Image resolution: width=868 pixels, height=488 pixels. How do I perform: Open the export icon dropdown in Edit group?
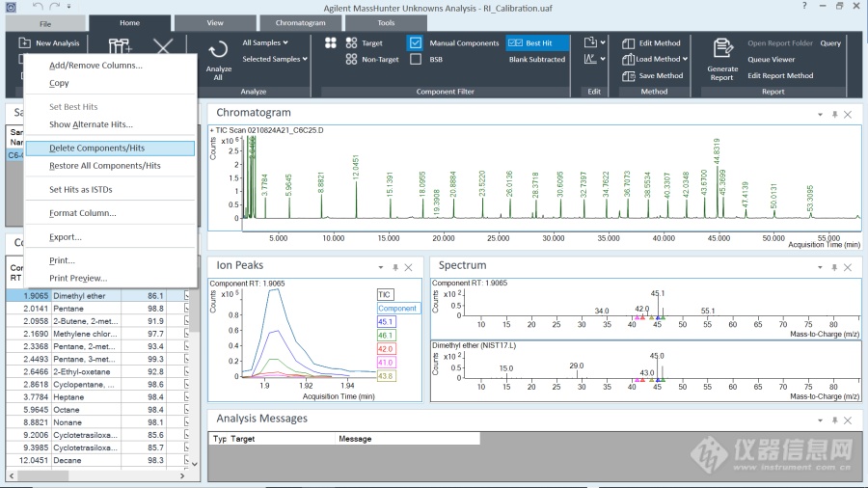(x=603, y=42)
